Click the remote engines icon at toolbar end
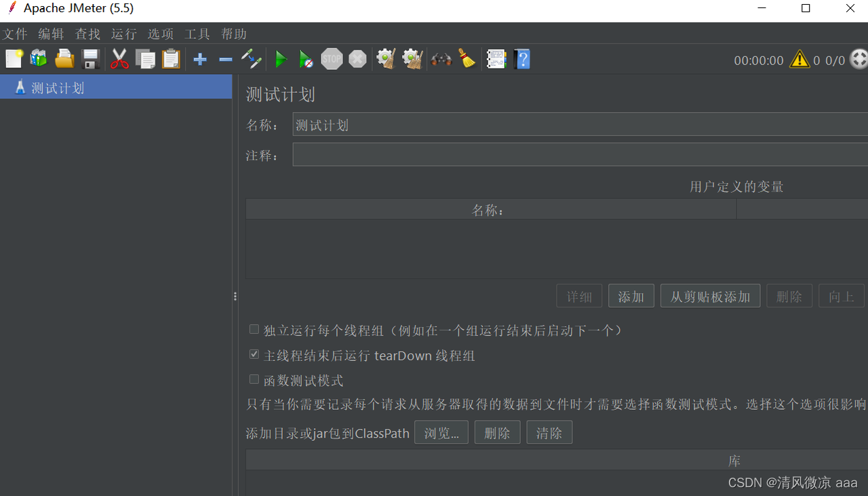Viewport: 868px width, 496px height. tap(859, 60)
